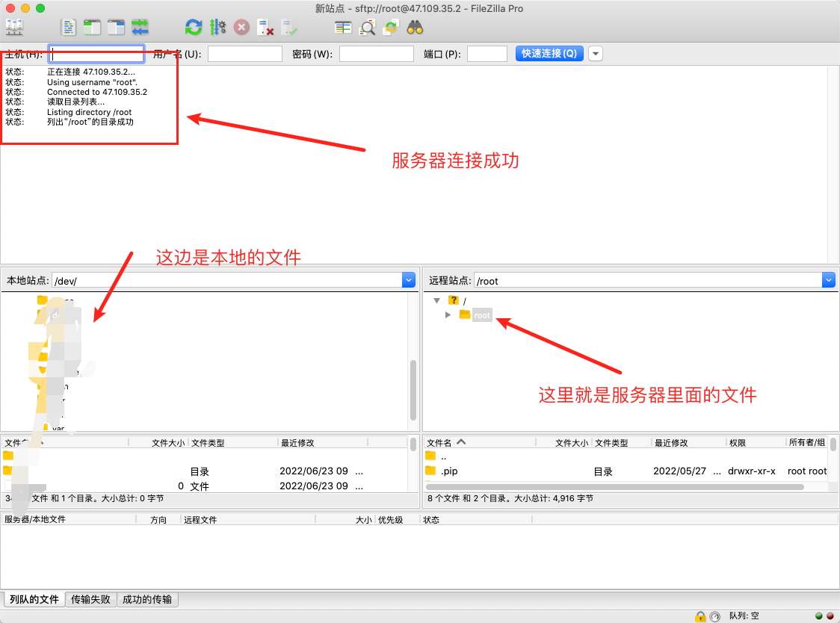The width and height of the screenshot is (840, 623).
Task: Sort local list by last modified column
Action: click(323, 442)
